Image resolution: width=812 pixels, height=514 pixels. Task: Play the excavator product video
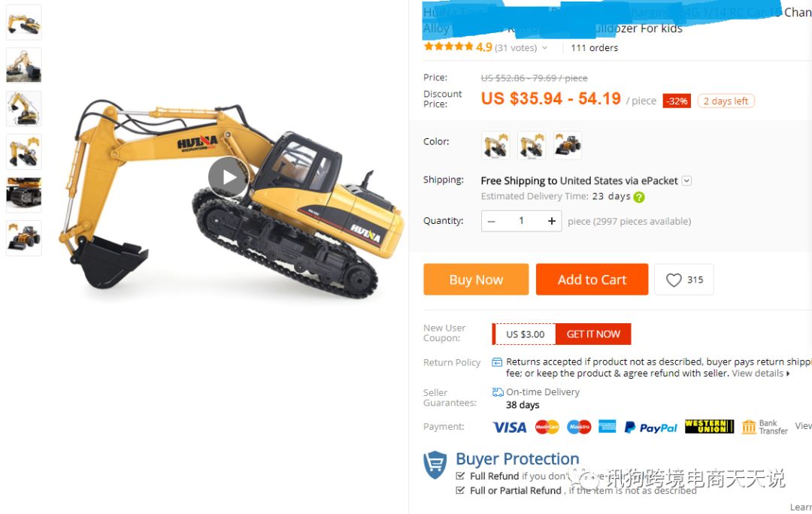229,177
